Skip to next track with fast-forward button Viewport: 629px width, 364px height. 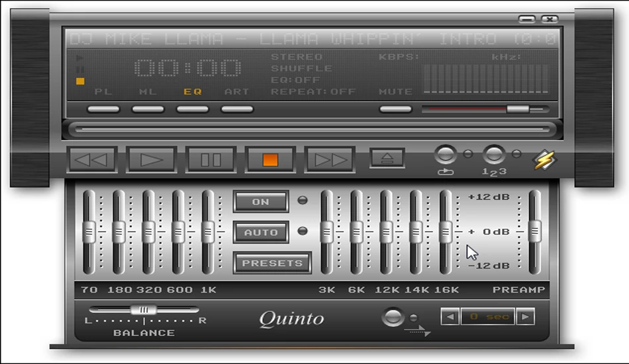330,160
